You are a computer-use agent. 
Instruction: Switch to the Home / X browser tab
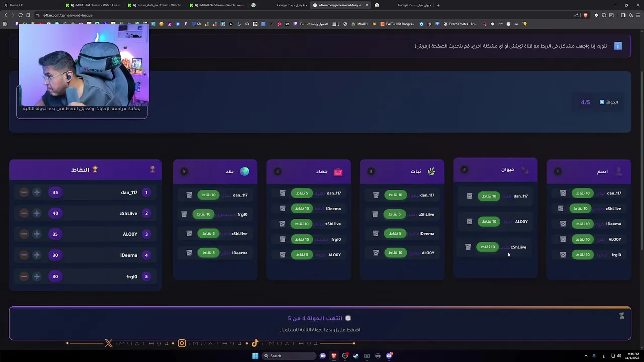pyautogui.click(x=30, y=5)
